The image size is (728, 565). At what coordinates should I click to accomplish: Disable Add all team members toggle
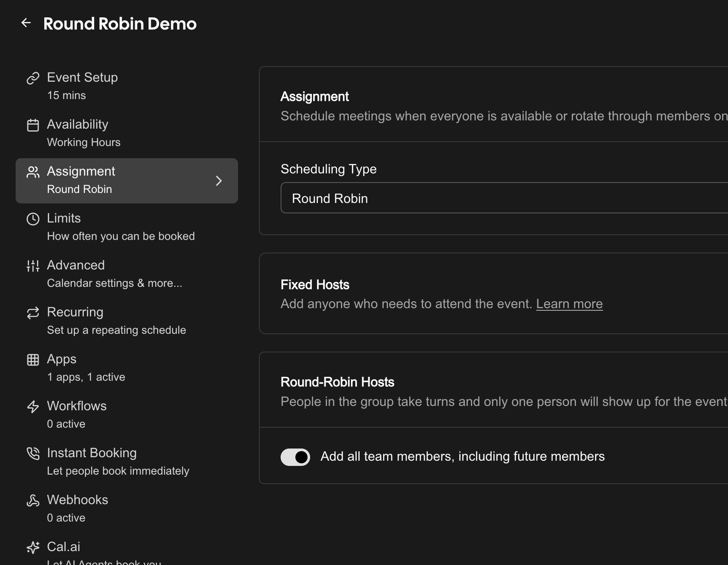pyautogui.click(x=295, y=457)
